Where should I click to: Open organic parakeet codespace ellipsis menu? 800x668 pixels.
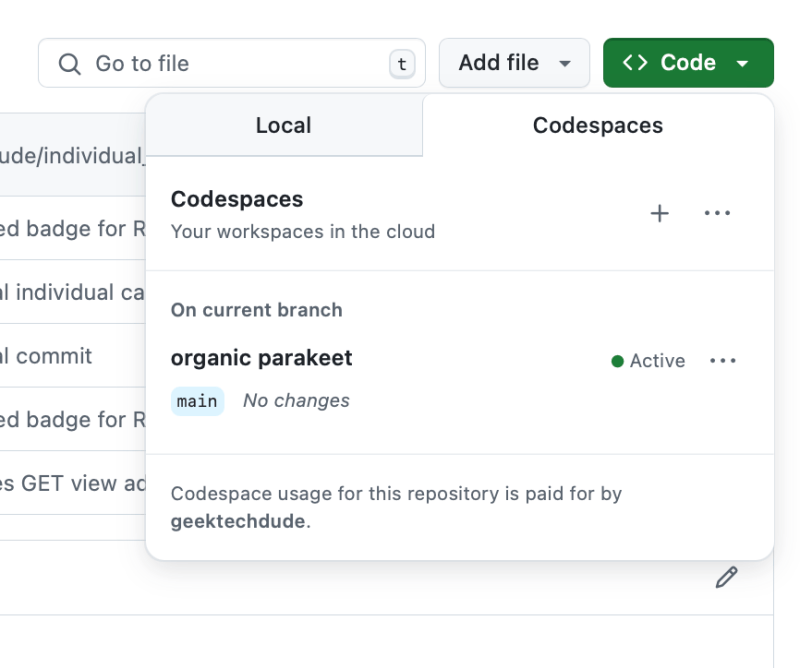point(723,361)
